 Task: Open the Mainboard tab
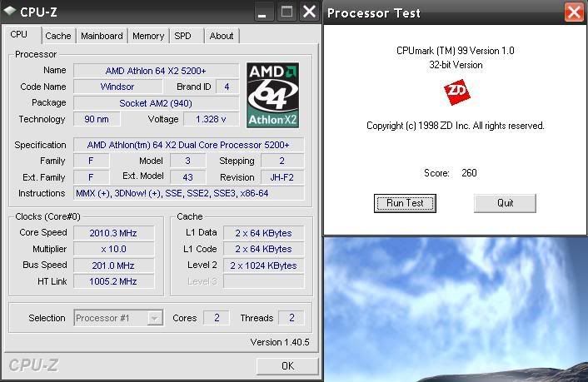tap(102, 36)
